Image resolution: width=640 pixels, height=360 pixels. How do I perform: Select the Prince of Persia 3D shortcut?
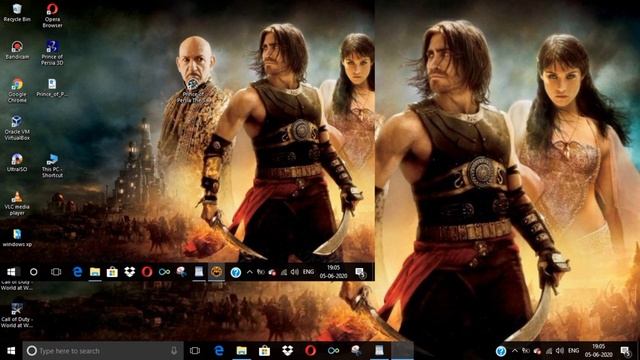coord(52,53)
